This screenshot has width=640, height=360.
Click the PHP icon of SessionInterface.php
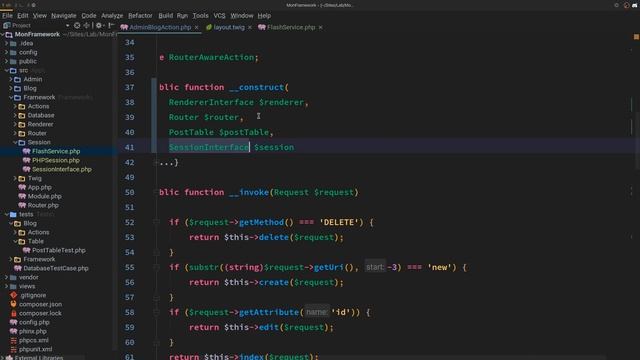[27, 169]
